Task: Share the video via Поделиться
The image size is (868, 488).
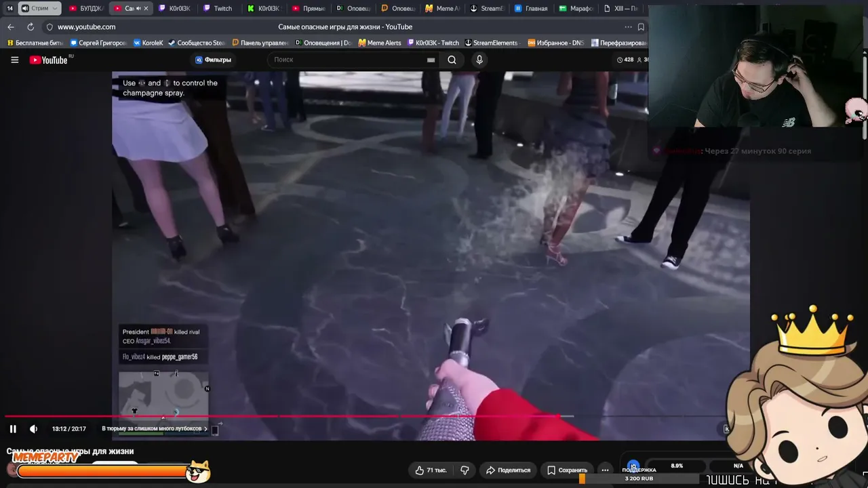Action: point(509,470)
